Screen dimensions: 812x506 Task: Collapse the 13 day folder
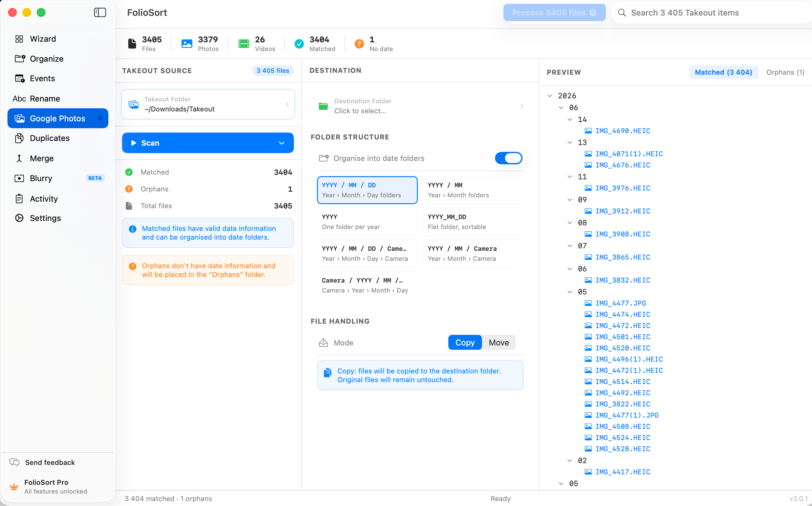click(570, 143)
